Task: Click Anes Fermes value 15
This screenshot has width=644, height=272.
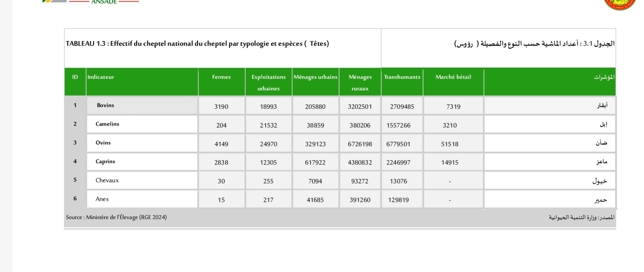Action: 221,200
